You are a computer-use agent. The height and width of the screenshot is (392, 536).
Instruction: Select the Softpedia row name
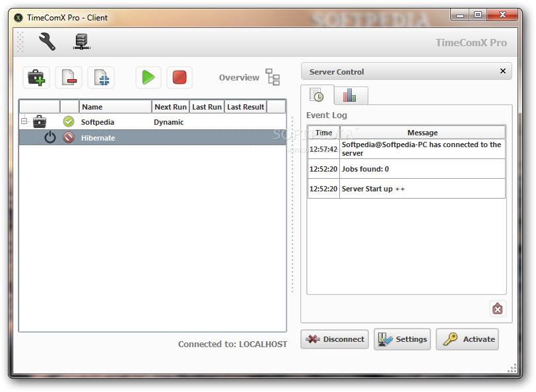[x=98, y=122]
